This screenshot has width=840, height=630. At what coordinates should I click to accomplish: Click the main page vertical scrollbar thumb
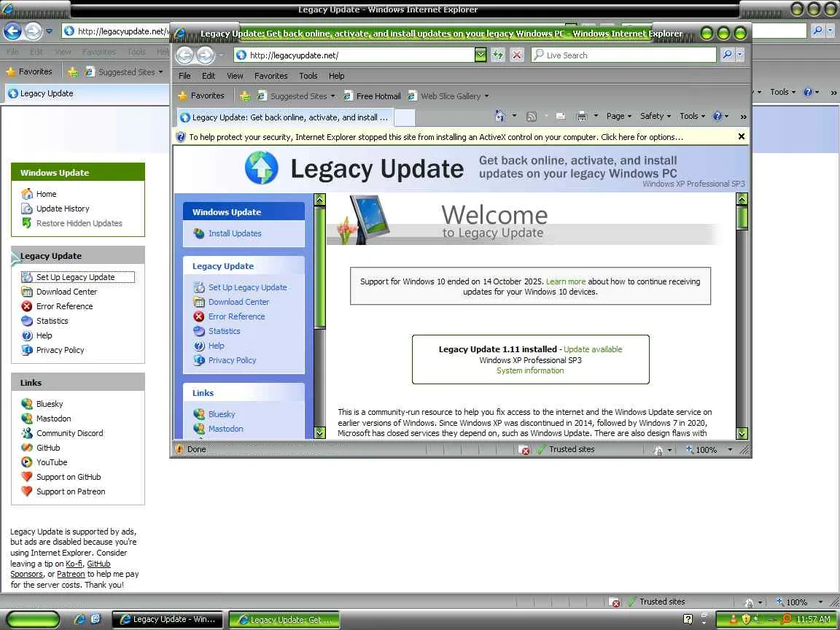(742, 218)
